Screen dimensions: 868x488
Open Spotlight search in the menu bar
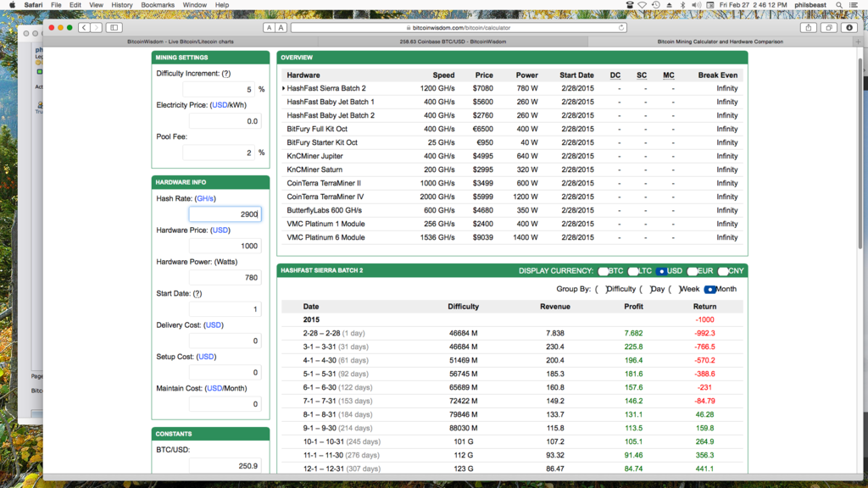839,5
